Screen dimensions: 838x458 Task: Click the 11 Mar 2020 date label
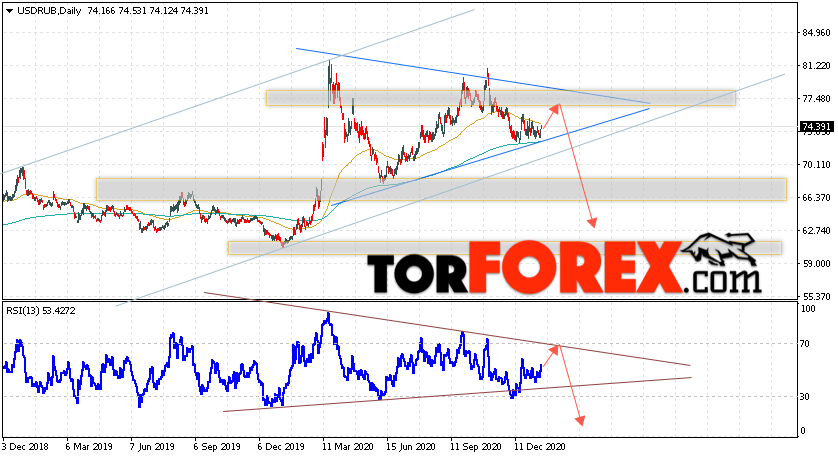click(347, 446)
